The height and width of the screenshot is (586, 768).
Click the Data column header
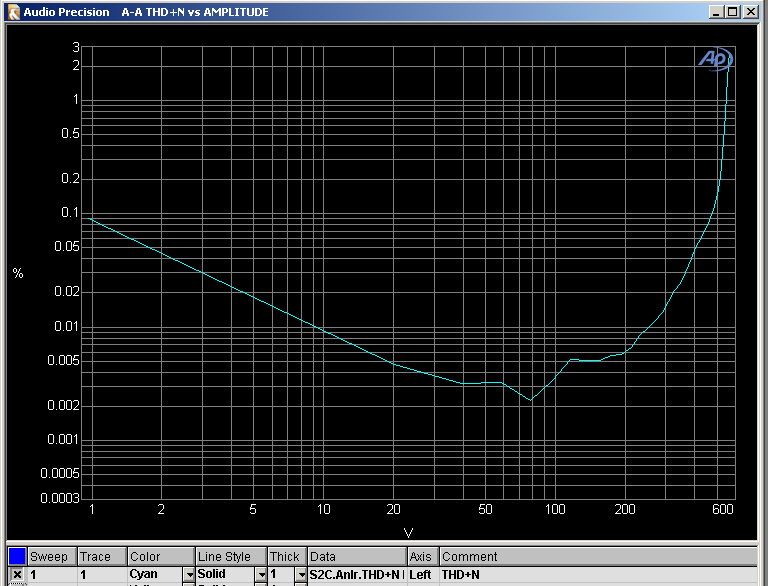(x=355, y=556)
